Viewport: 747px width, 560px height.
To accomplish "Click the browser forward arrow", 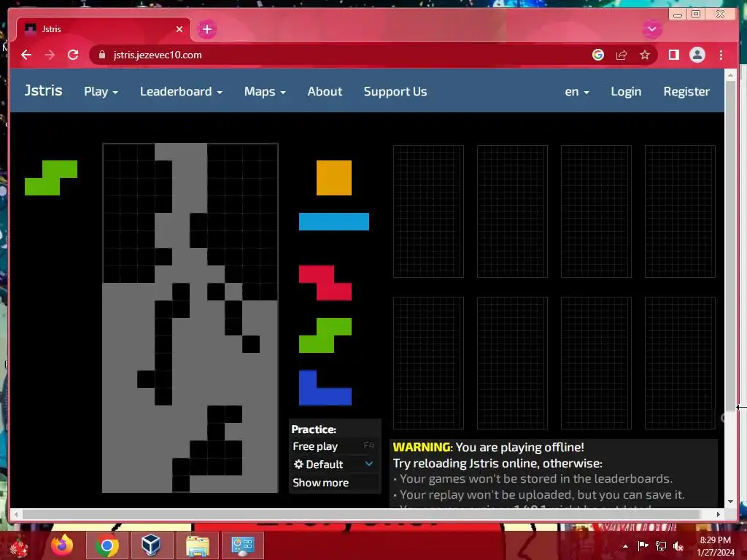I will tap(50, 55).
